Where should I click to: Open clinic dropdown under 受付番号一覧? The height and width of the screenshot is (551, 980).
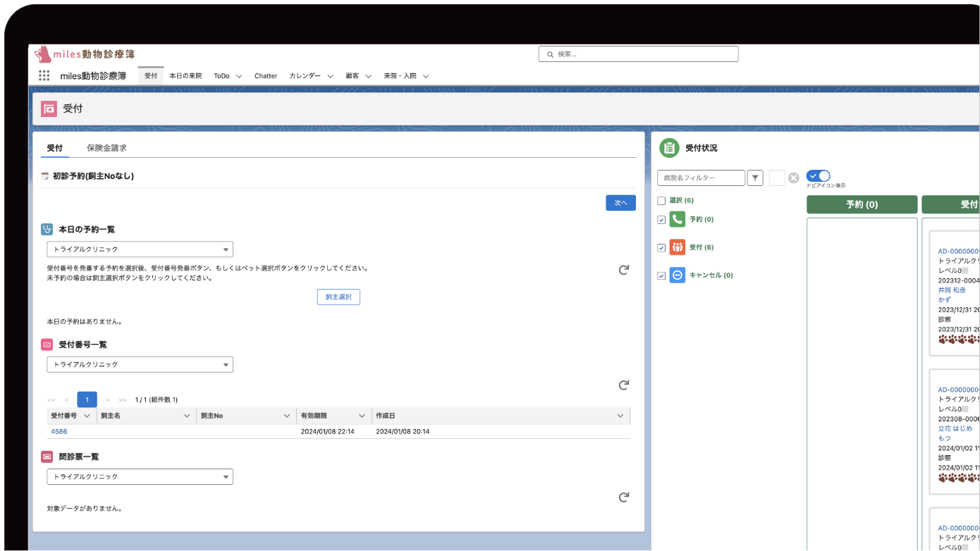pos(140,364)
